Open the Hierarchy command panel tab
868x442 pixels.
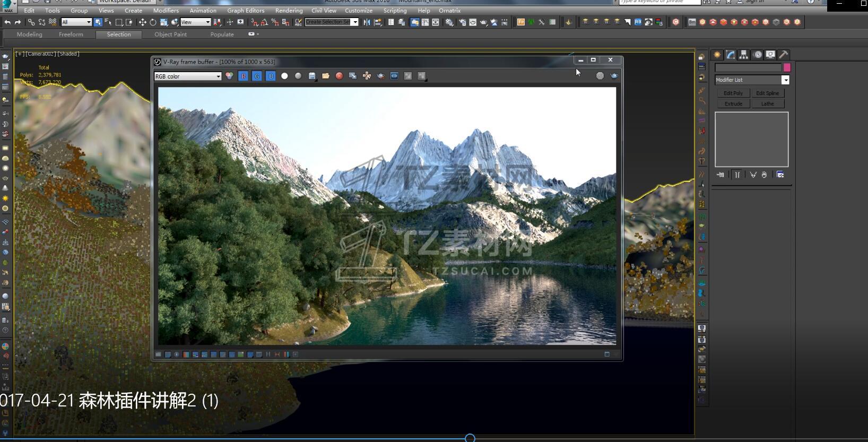tap(744, 55)
